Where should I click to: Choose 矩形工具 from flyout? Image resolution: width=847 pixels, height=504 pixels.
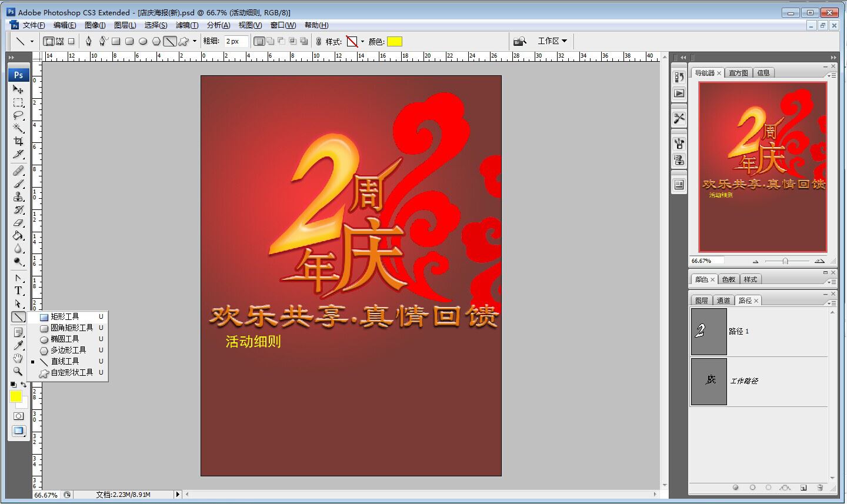click(68, 316)
